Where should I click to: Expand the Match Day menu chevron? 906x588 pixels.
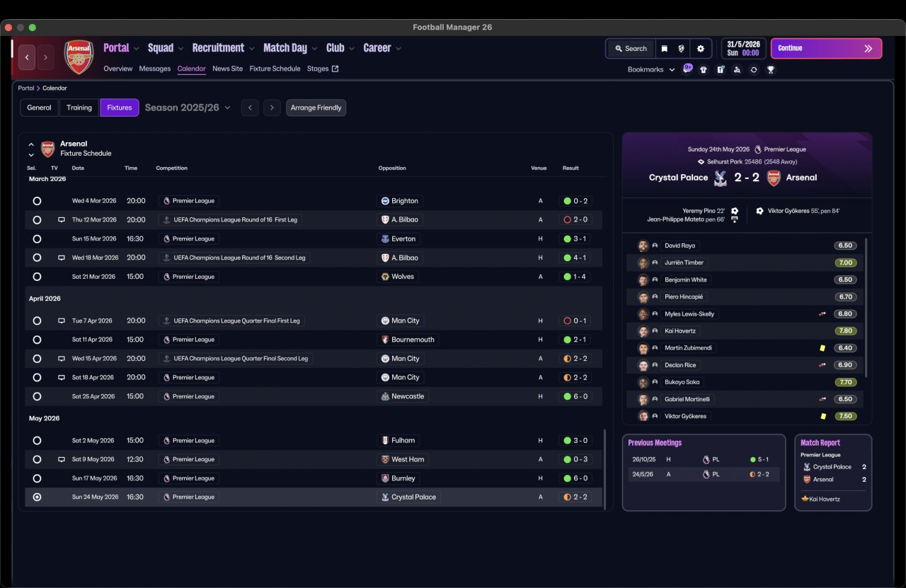tap(315, 49)
